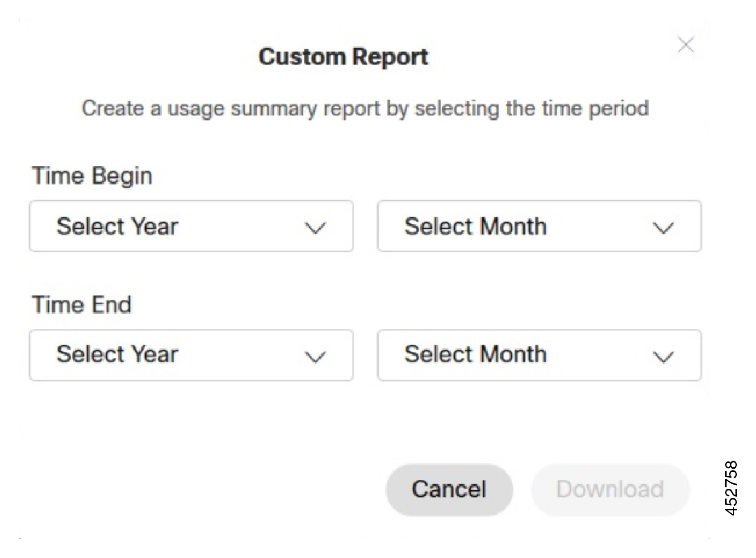
Task: Click the chevron on Time End Select Year
Action: coord(315,356)
